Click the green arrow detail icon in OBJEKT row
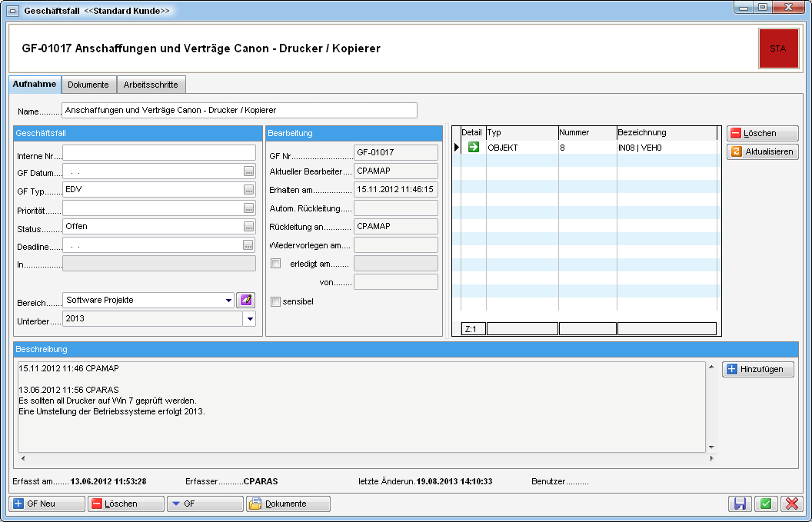The height and width of the screenshot is (522, 812). coord(473,147)
